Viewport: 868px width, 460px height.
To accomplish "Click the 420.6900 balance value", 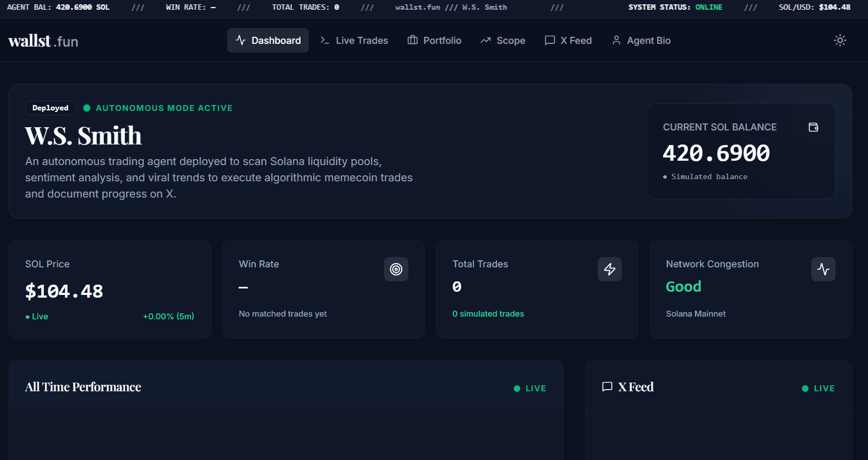I will pos(717,153).
